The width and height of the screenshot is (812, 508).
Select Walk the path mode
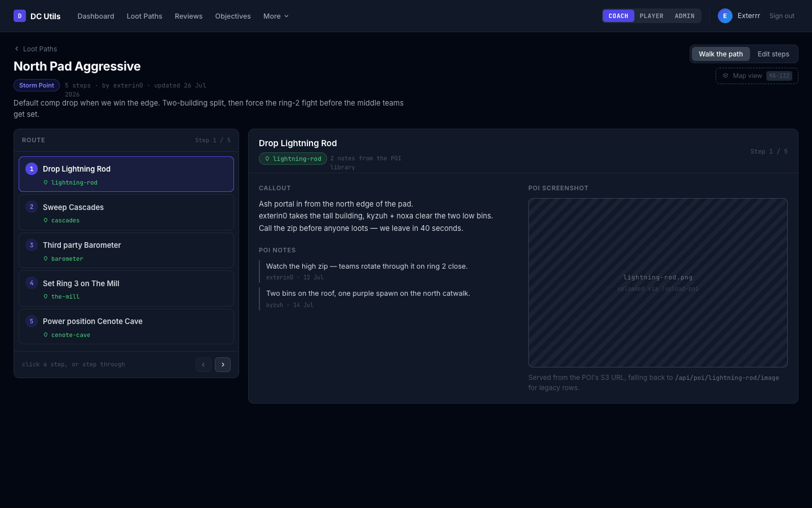click(721, 54)
